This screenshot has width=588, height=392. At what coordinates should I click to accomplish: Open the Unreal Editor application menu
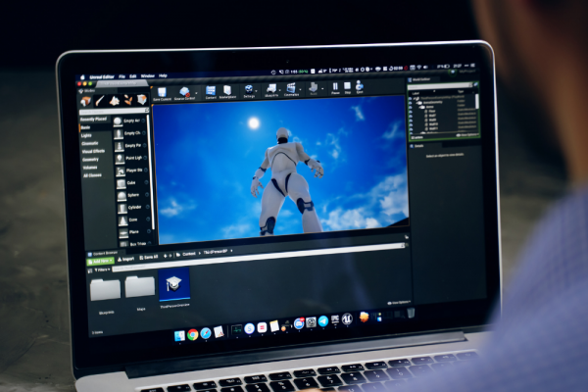[102, 76]
